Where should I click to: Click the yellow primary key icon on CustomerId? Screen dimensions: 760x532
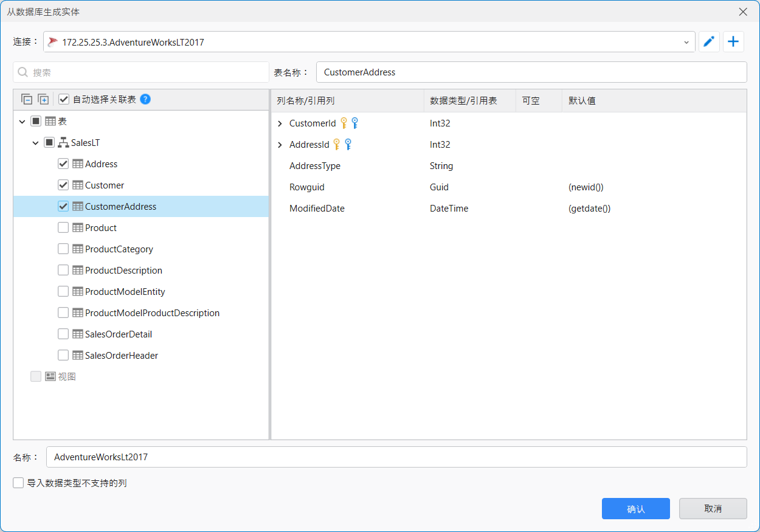[x=344, y=123]
